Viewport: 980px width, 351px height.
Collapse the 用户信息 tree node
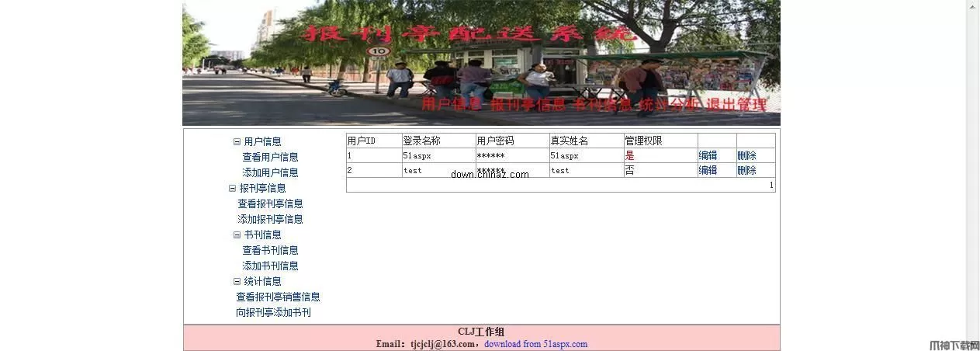tap(237, 142)
